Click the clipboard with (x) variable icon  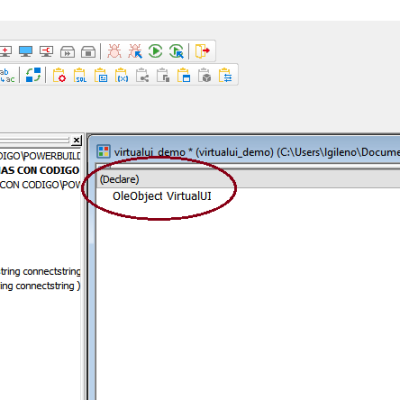click(x=121, y=75)
